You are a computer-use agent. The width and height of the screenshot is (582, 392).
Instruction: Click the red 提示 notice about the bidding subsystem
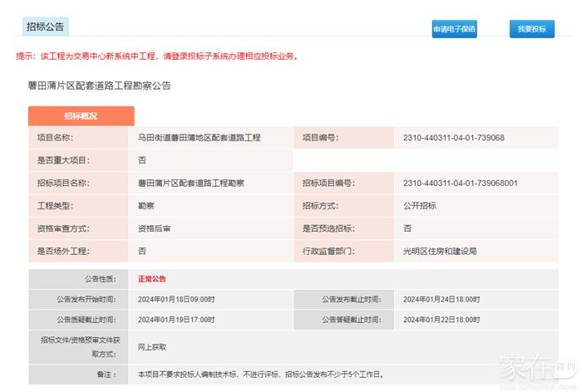coord(157,56)
